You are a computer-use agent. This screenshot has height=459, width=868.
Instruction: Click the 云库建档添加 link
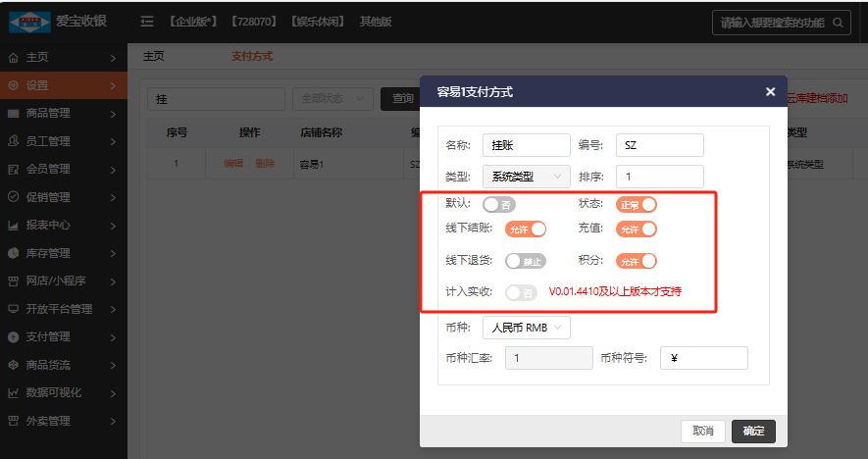(x=817, y=98)
